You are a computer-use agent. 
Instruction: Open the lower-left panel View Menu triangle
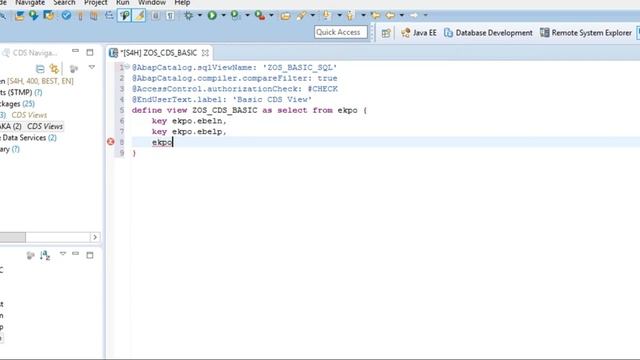63,254
